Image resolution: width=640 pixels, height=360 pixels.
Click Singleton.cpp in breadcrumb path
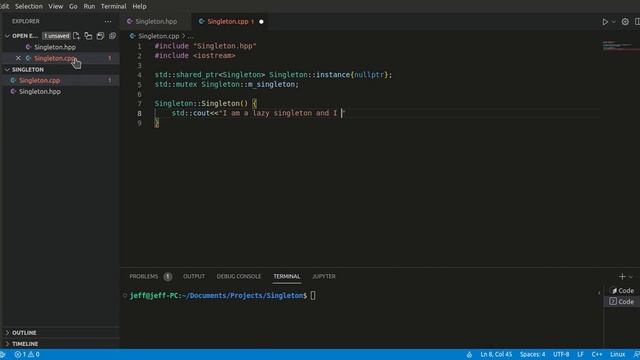[x=158, y=36]
